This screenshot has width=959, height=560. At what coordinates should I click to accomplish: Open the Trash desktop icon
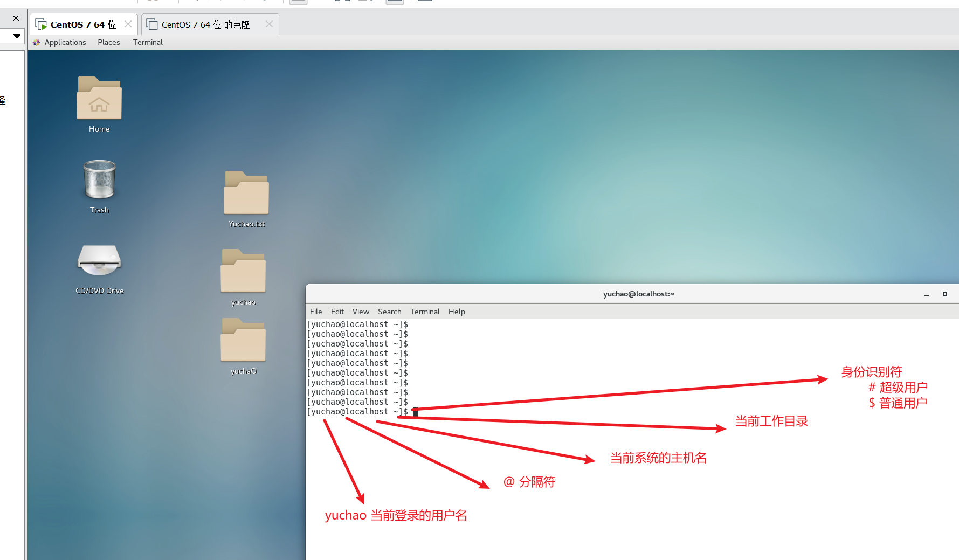99,180
